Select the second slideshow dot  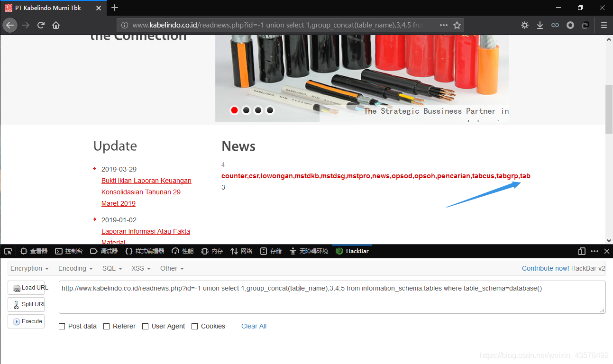pyautogui.click(x=246, y=110)
